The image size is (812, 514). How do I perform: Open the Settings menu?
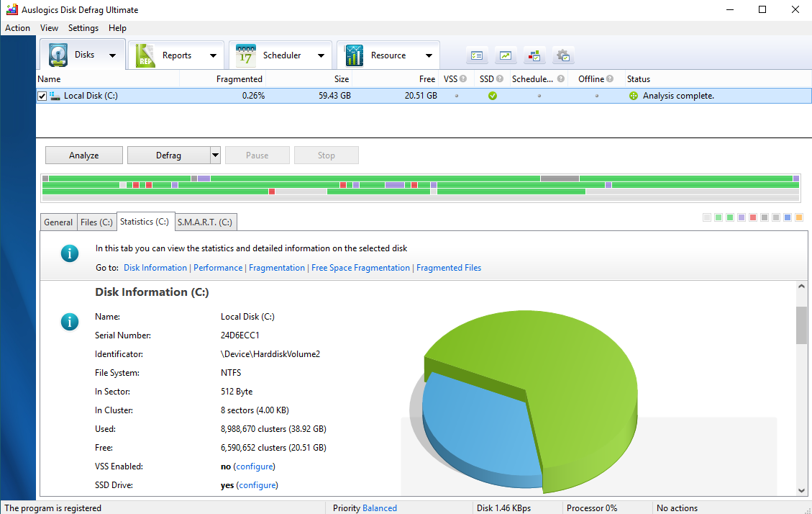[x=83, y=28]
